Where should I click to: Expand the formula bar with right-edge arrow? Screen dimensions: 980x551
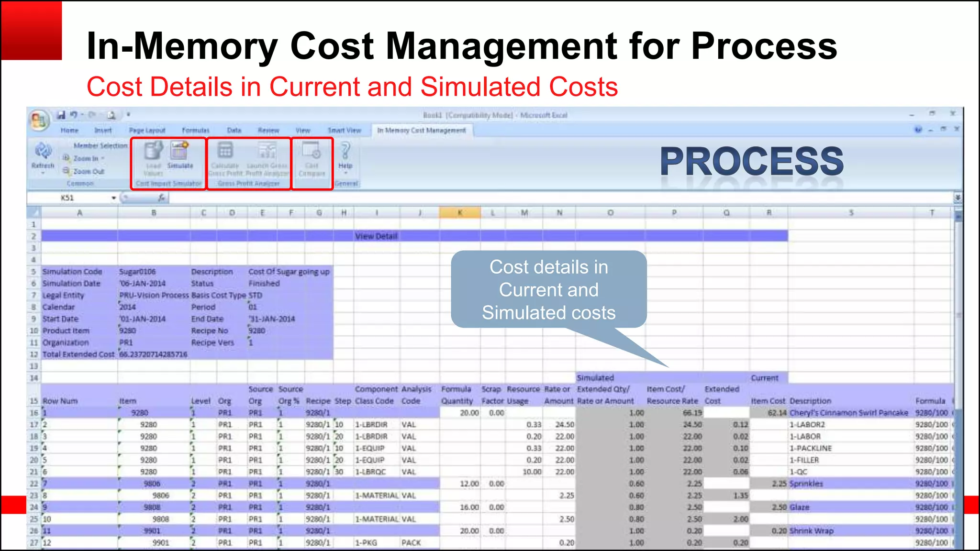pyautogui.click(x=958, y=198)
